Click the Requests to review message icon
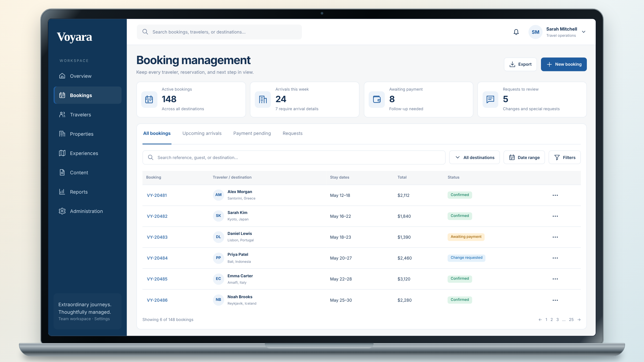 pos(490,99)
